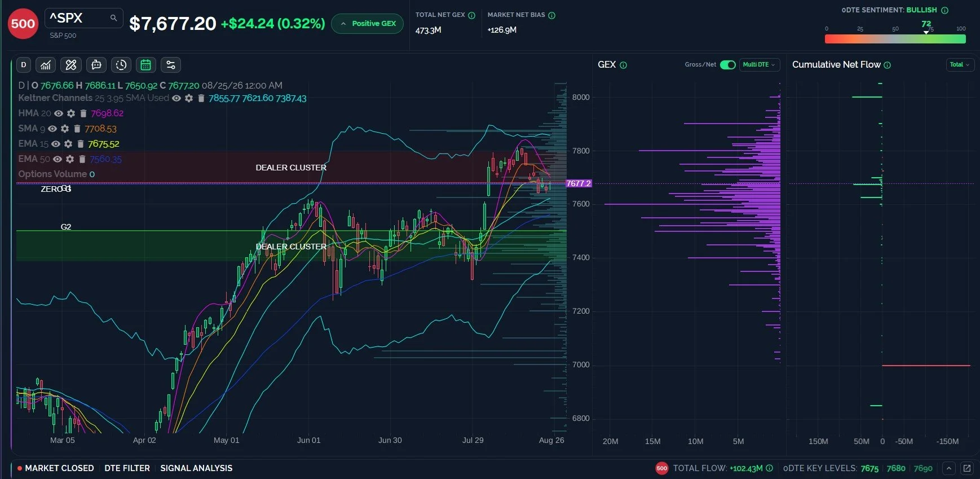Screen dimensions: 980x479
Task: Delete the EMA 15 indicator
Action: [80, 144]
